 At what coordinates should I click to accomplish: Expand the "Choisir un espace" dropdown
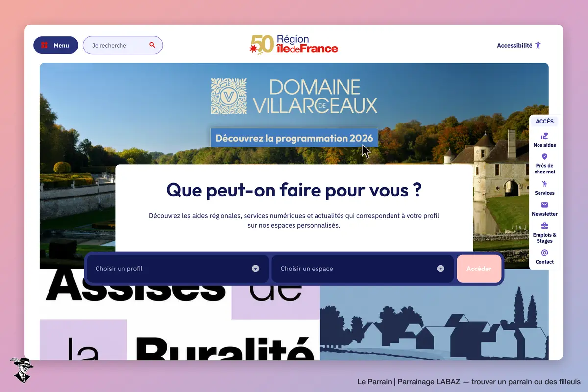(363, 269)
